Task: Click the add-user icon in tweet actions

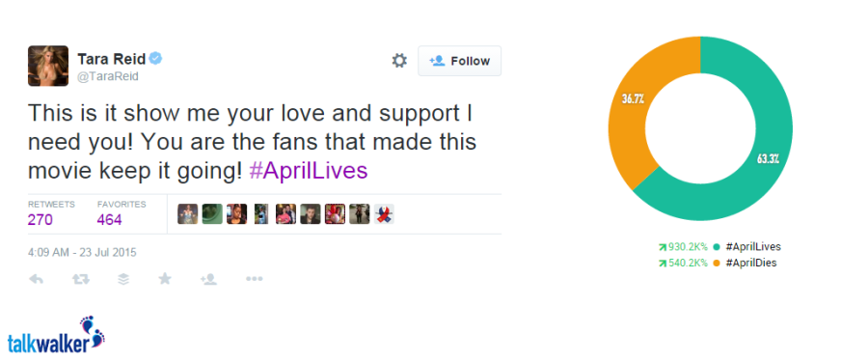Action: (208, 279)
